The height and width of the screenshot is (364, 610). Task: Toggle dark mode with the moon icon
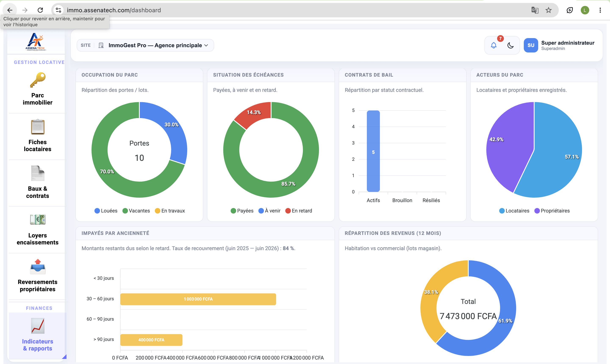coord(510,45)
